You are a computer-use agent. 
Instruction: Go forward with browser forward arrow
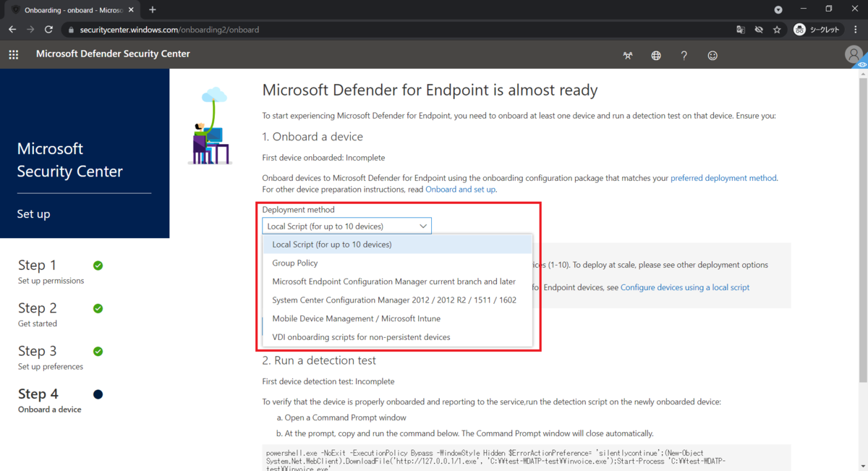[30, 30]
